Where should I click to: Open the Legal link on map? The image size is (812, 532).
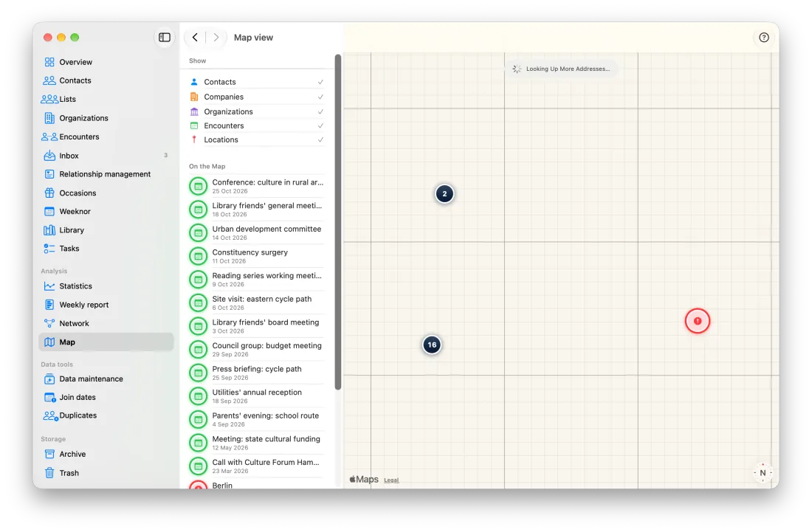391,480
